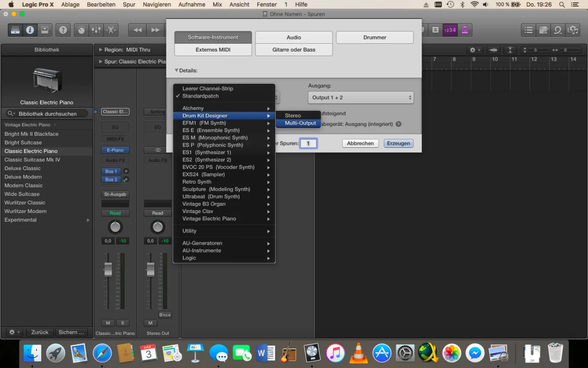Solo the Classic Electric Piano channel strip
Image resolution: width=588 pixels, height=368 pixels.
[x=123, y=323]
